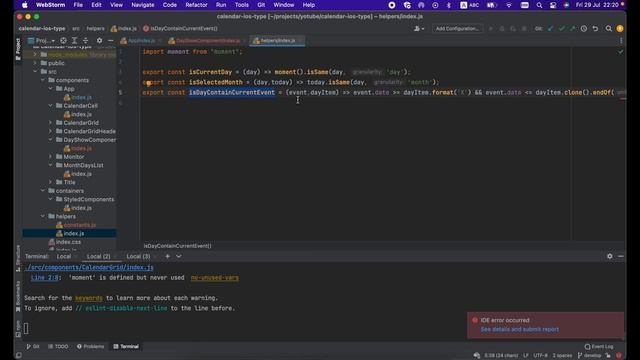Click Line 2:8 link in terminal

click(45, 278)
